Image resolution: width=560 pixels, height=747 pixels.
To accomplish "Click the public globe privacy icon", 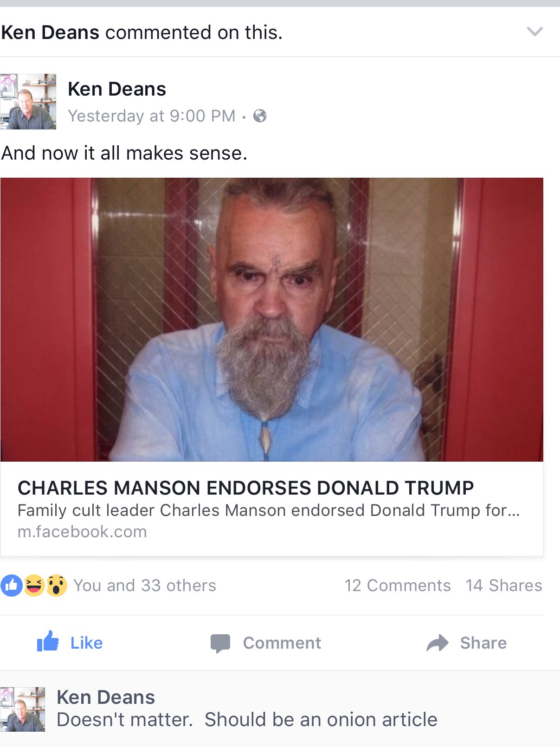I will (x=260, y=116).
